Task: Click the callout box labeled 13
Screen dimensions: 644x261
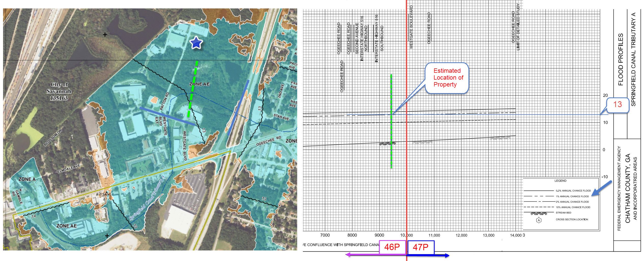Action: [618, 105]
